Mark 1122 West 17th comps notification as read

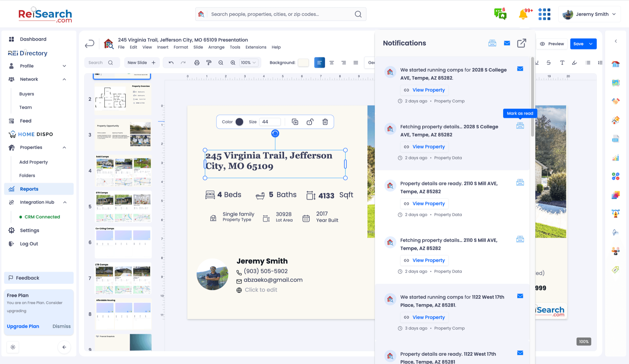(520, 296)
